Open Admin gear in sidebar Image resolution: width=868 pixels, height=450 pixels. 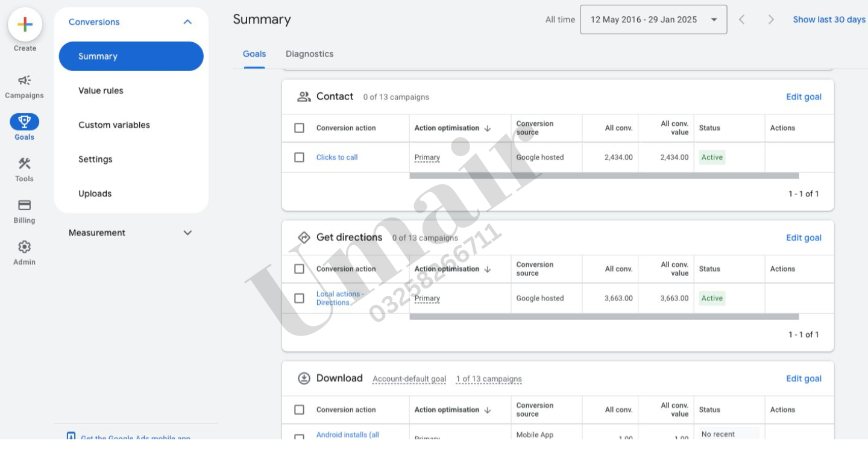24,252
